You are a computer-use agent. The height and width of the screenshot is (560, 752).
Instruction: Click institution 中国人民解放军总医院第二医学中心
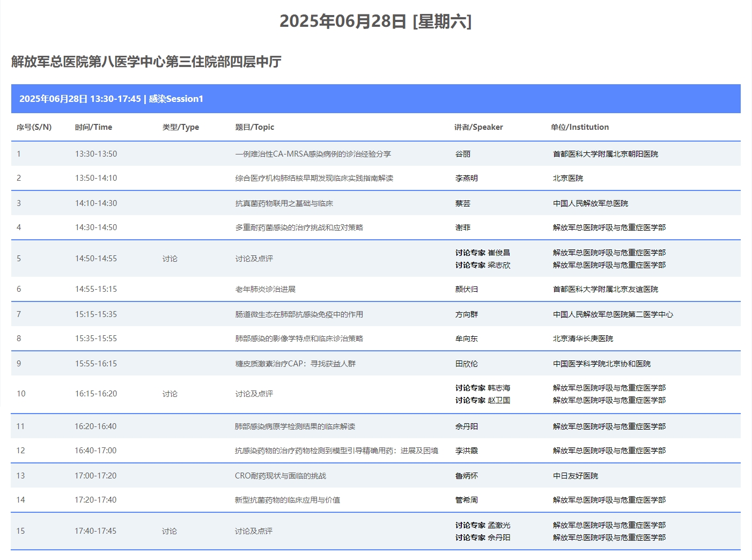tap(613, 314)
